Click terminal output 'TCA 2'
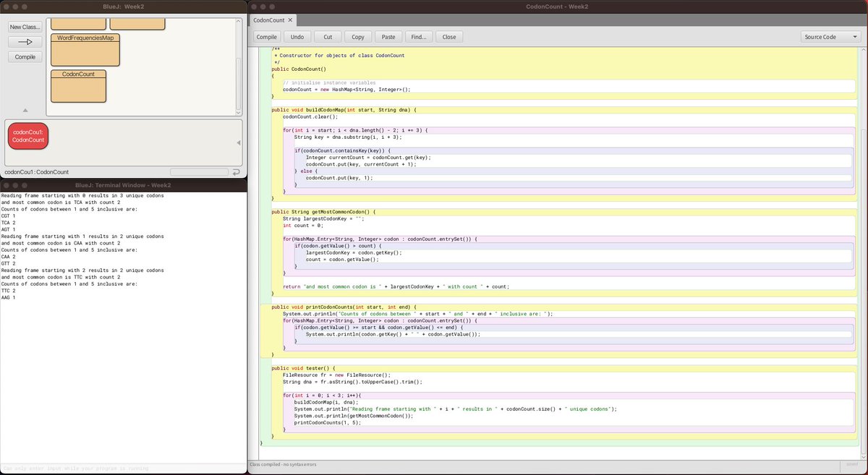 (9, 223)
